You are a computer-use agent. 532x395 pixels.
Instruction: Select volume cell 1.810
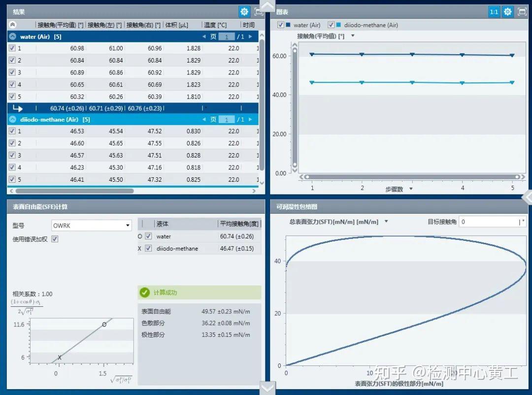coord(194,97)
